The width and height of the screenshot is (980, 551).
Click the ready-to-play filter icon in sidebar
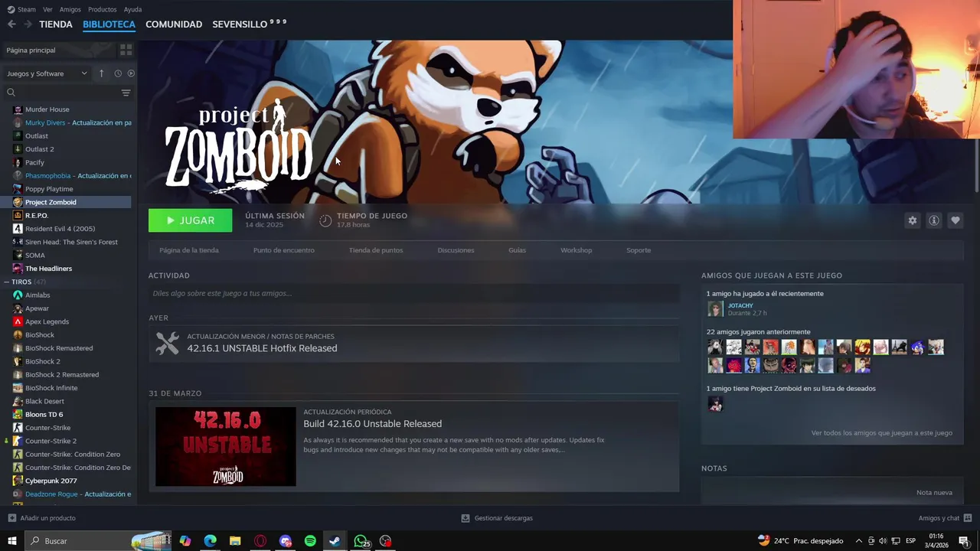[x=131, y=73]
